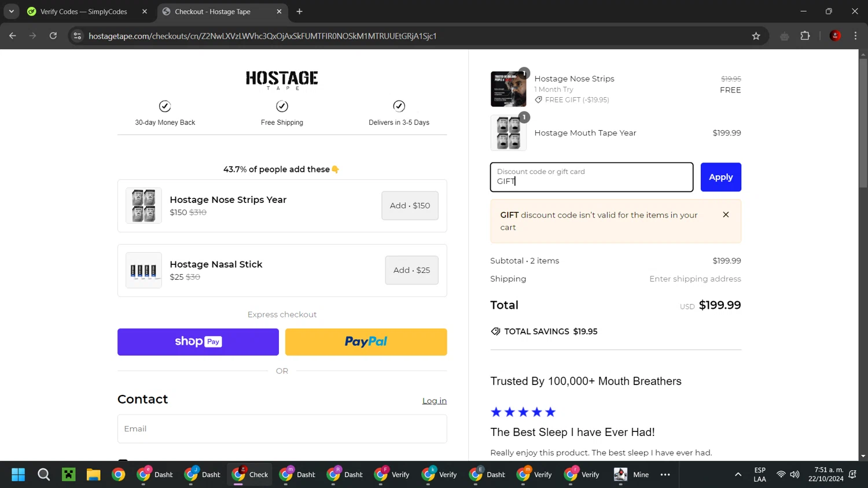Select the 'Trusted By 100,000+ Mouth Breathers' heading
Screen dimensions: 868x488
coord(586,381)
